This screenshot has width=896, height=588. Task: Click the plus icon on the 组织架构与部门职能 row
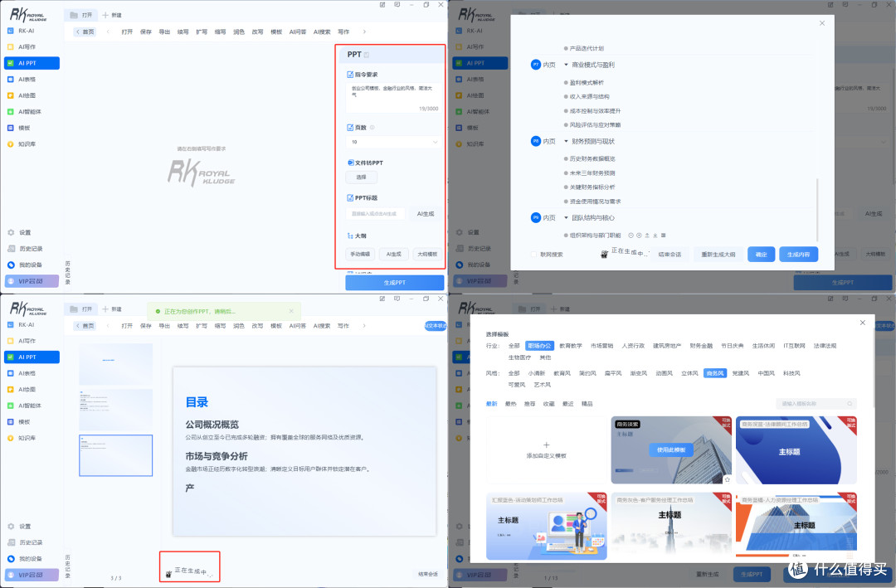coord(639,235)
